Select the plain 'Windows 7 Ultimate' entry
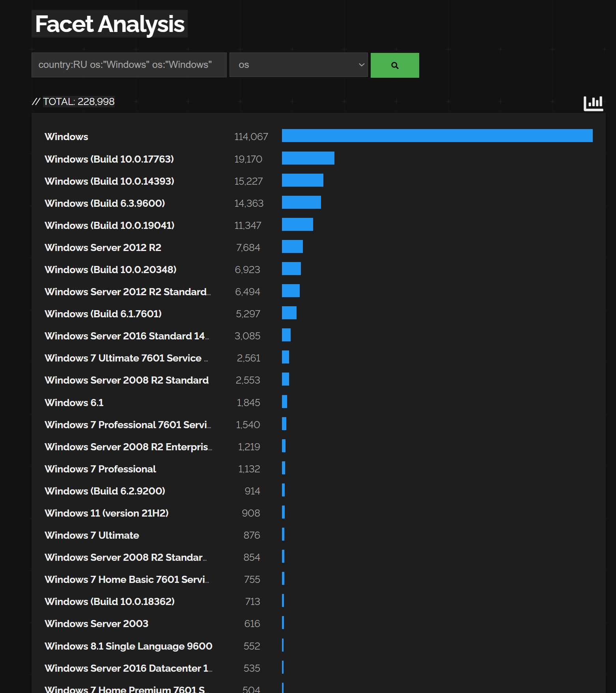The height and width of the screenshot is (693, 616). [x=92, y=535]
